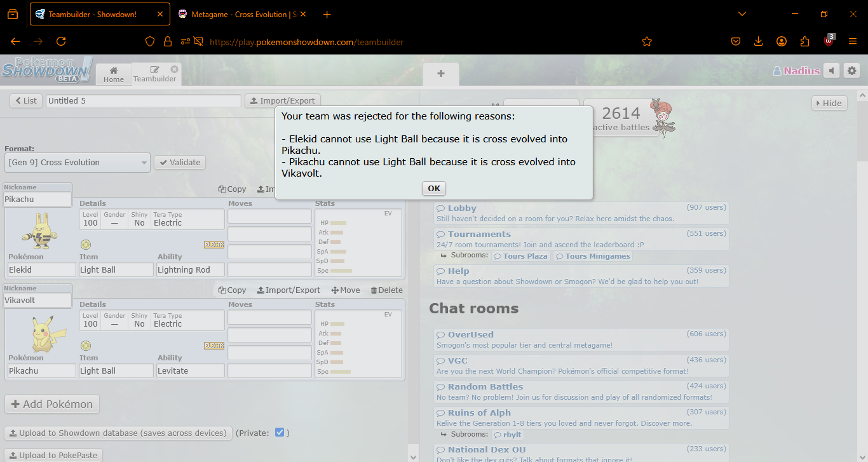Open browser downloads icon
This screenshot has width=868, height=462.
758,41
